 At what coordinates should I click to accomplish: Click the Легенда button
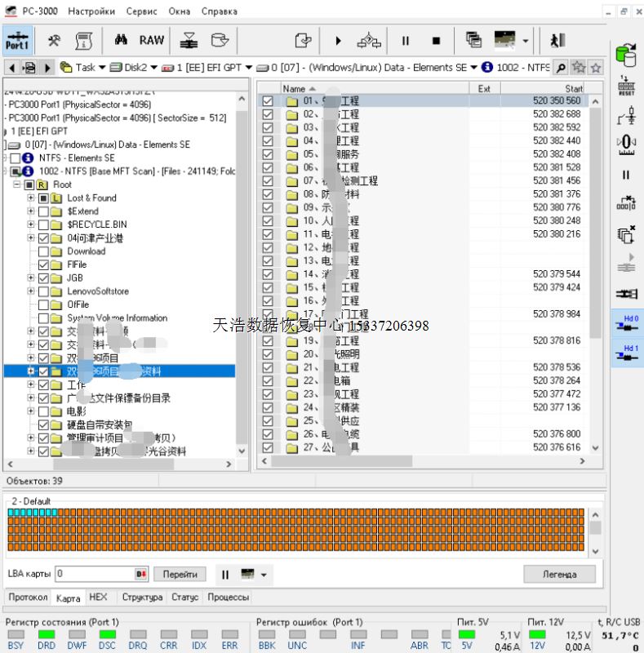559,575
